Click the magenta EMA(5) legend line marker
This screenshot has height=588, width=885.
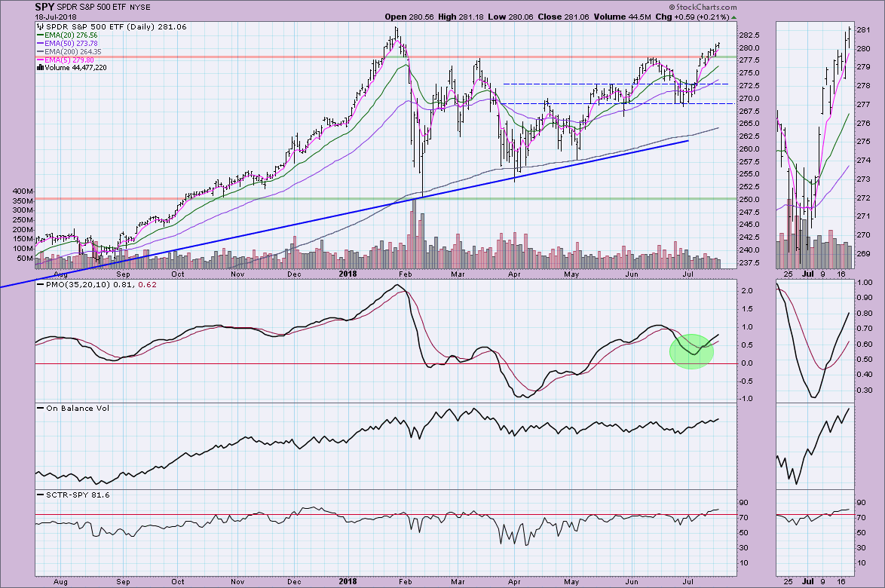40,60
